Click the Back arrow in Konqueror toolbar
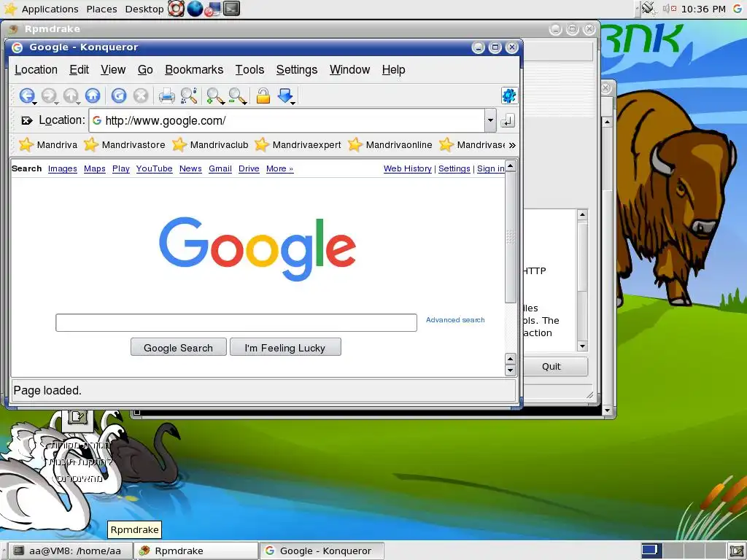The height and width of the screenshot is (560, 747). pos(26,96)
